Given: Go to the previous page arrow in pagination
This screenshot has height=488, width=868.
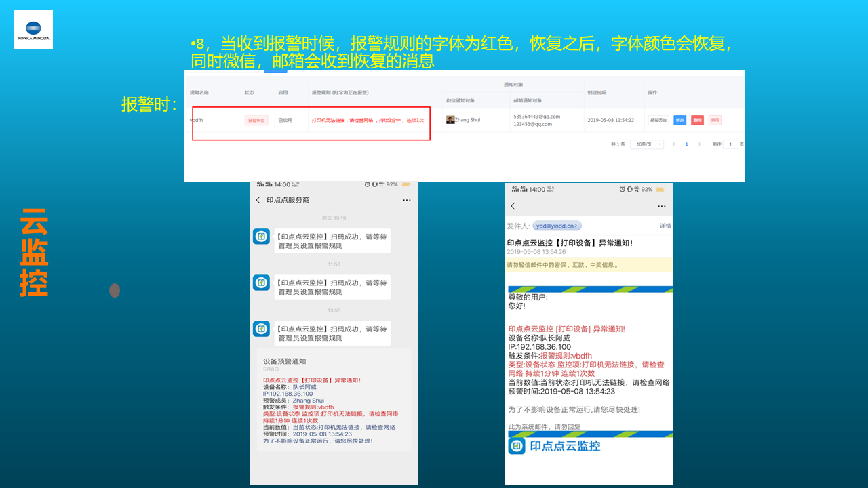Looking at the screenshot, I should 673,144.
